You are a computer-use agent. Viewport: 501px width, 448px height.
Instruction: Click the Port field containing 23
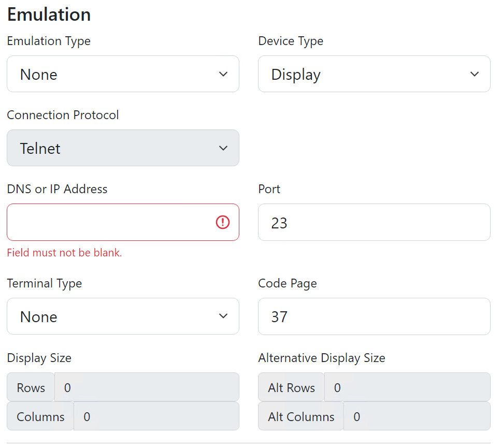click(374, 222)
